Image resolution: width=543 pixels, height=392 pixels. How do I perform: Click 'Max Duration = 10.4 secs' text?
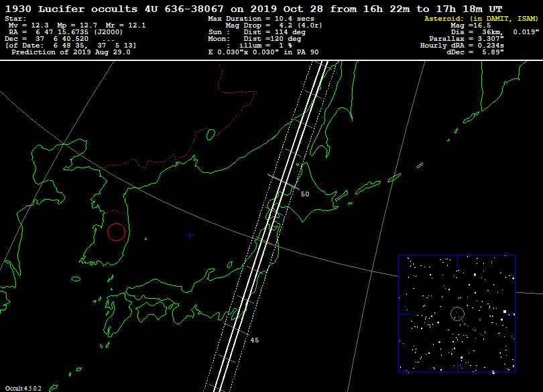click(x=261, y=19)
